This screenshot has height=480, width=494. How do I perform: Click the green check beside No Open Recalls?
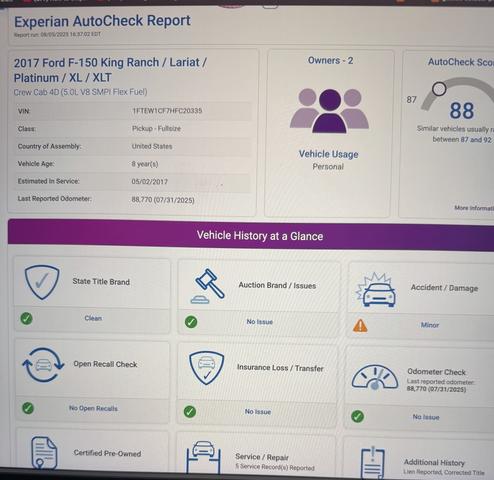28,408
